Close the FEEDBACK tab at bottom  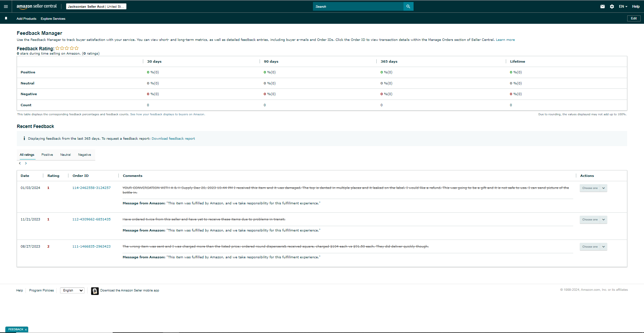pyautogui.click(x=26, y=330)
